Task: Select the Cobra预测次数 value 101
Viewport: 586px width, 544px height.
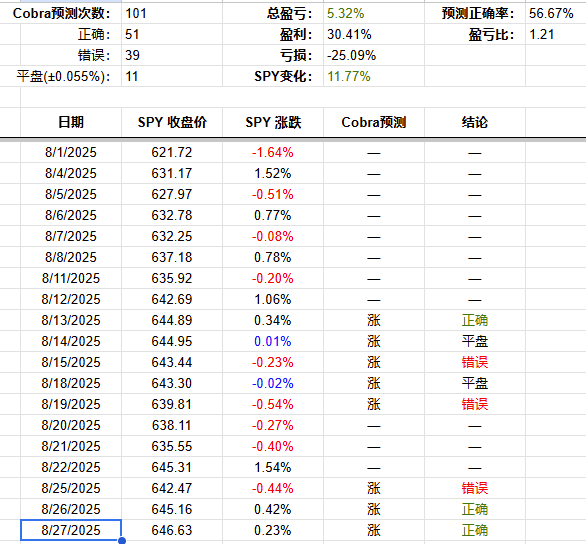Action: pos(172,13)
